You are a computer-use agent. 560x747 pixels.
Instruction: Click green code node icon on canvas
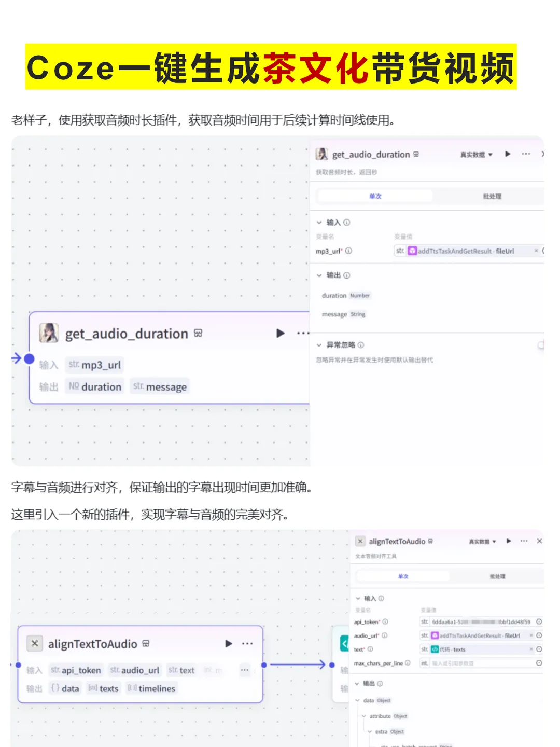pos(344,643)
